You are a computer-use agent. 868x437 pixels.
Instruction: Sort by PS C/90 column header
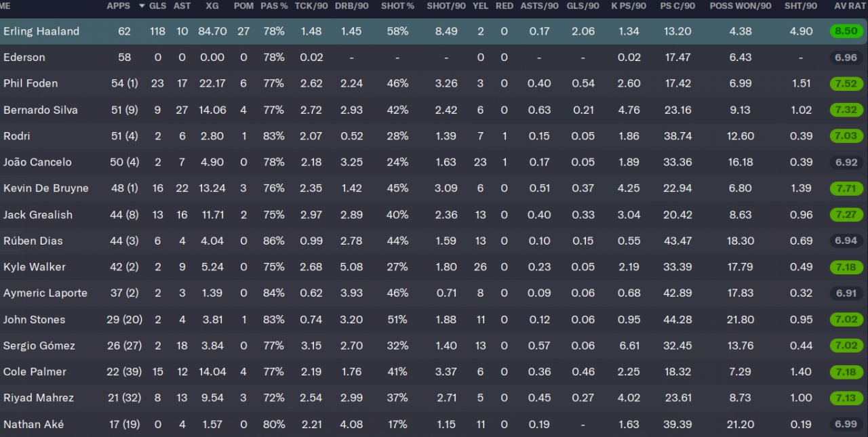tap(677, 6)
